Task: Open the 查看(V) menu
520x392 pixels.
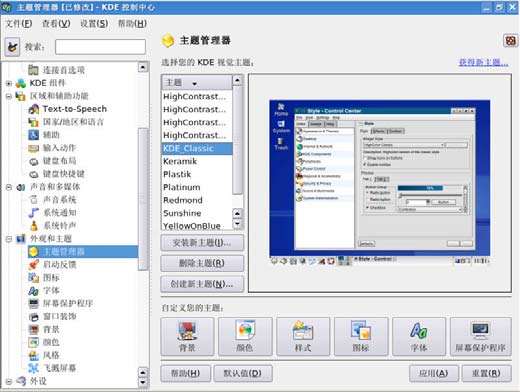Action: (56, 23)
